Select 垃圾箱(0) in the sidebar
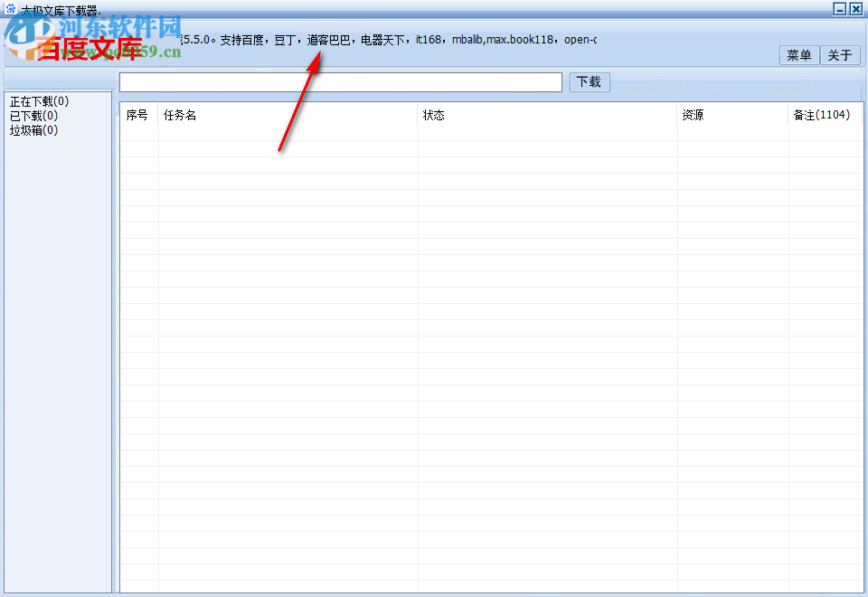The image size is (868, 597). click(33, 130)
